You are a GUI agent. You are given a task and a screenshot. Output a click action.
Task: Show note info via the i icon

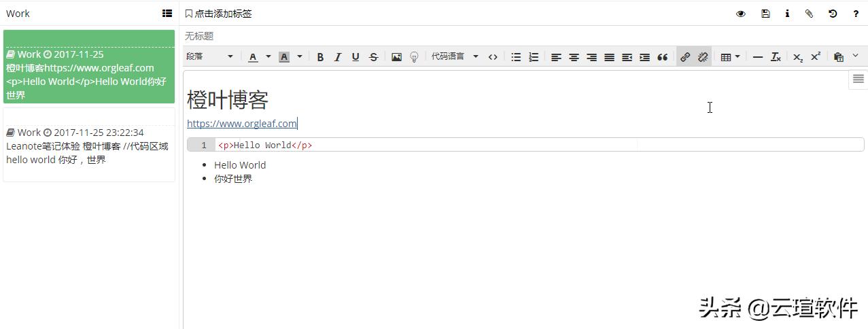[x=787, y=14]
